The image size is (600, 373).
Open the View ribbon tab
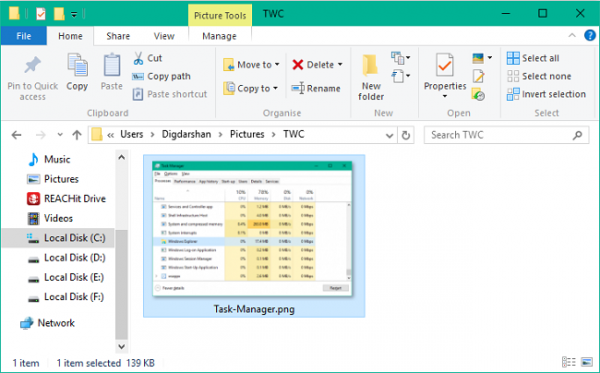tap(164, 36)
